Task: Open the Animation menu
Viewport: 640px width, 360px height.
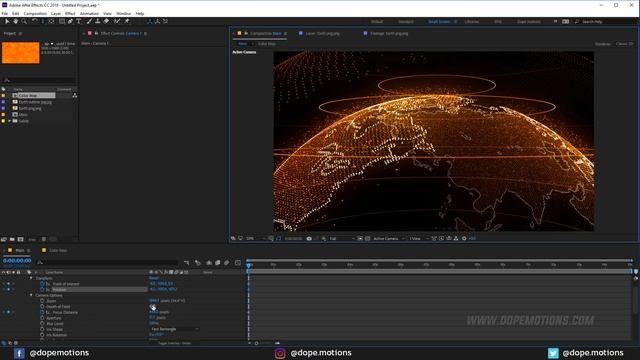Action: 89,13
